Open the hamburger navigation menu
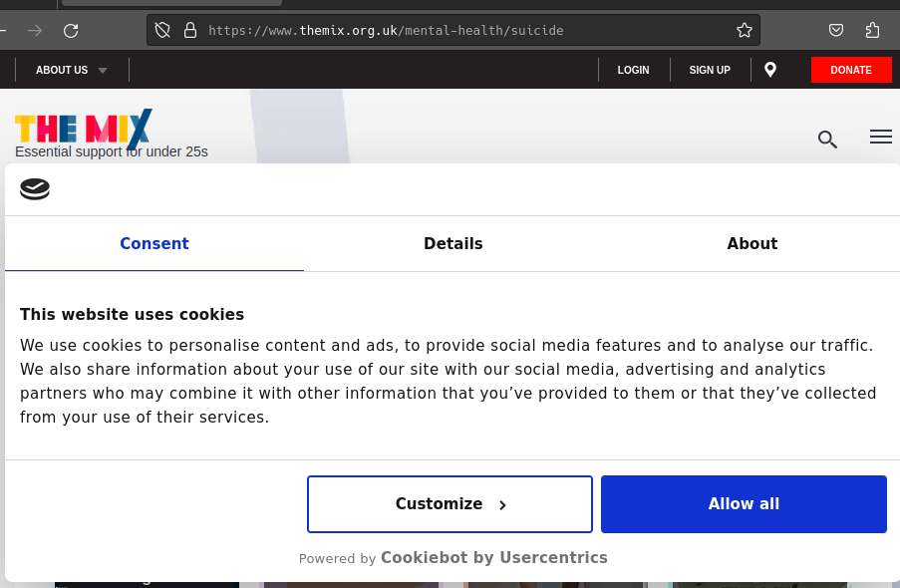 coord(881,138)
